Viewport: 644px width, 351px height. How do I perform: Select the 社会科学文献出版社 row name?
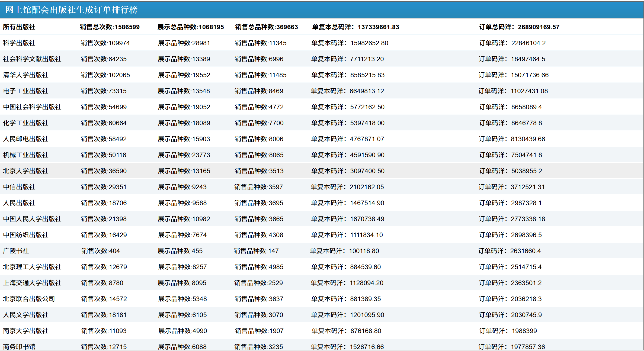click(x=32, y=59)
